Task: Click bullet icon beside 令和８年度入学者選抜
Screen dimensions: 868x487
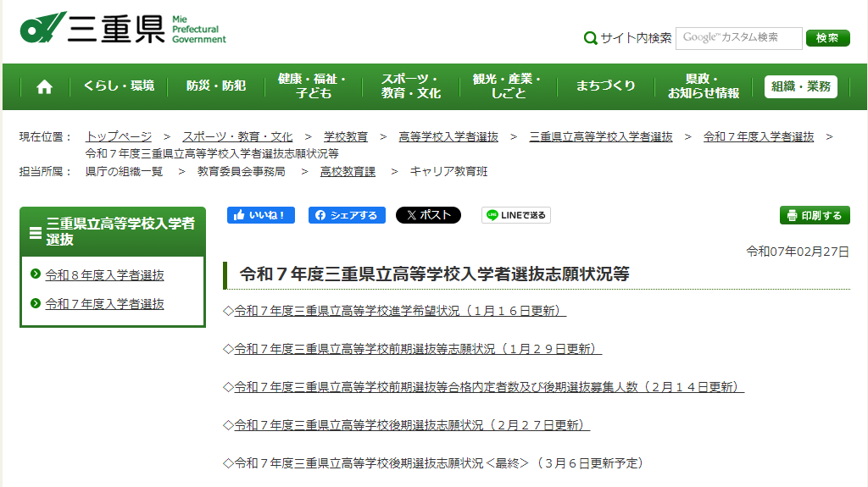Action: tap(36, 274)
